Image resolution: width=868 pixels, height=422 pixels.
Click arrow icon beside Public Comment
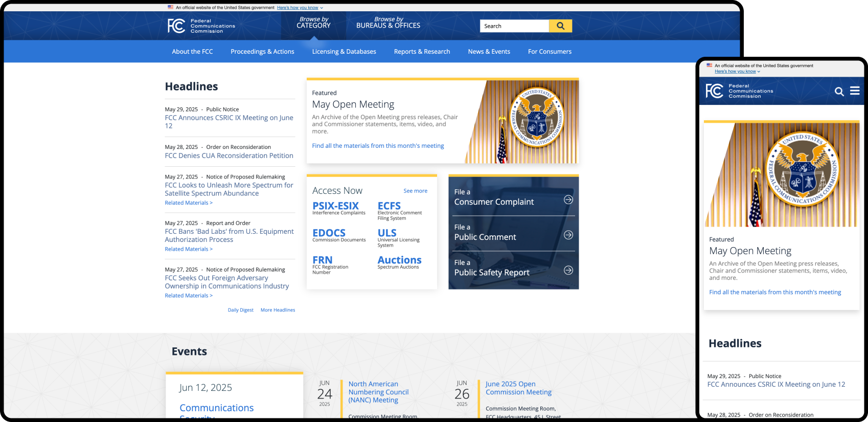pyautogui.click(x=568, y=235)
